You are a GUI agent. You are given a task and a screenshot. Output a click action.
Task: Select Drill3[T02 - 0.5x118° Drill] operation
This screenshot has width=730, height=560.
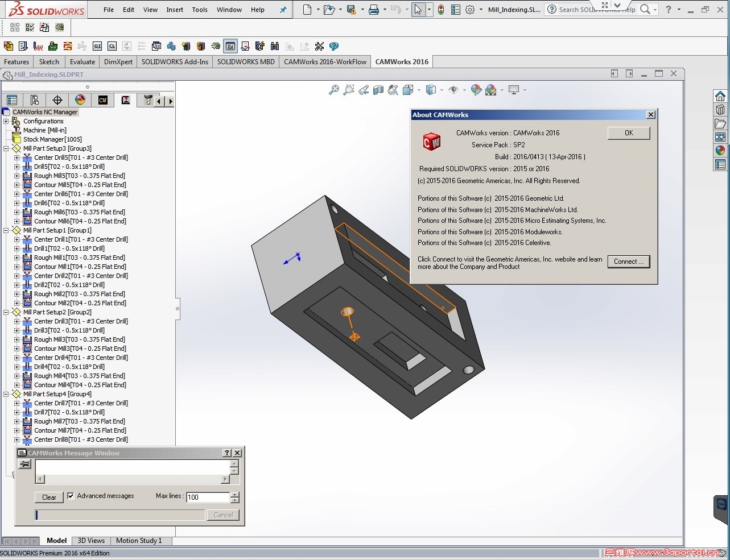pos(69,330)
